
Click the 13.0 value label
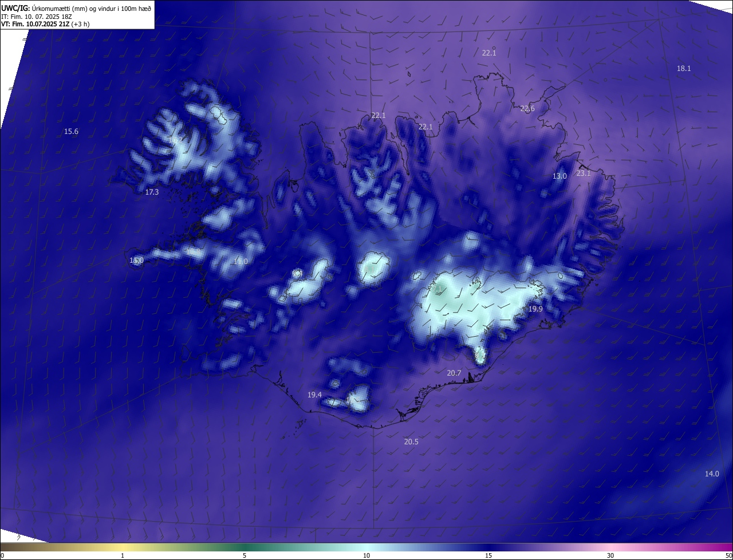click(x=559, y=176)
